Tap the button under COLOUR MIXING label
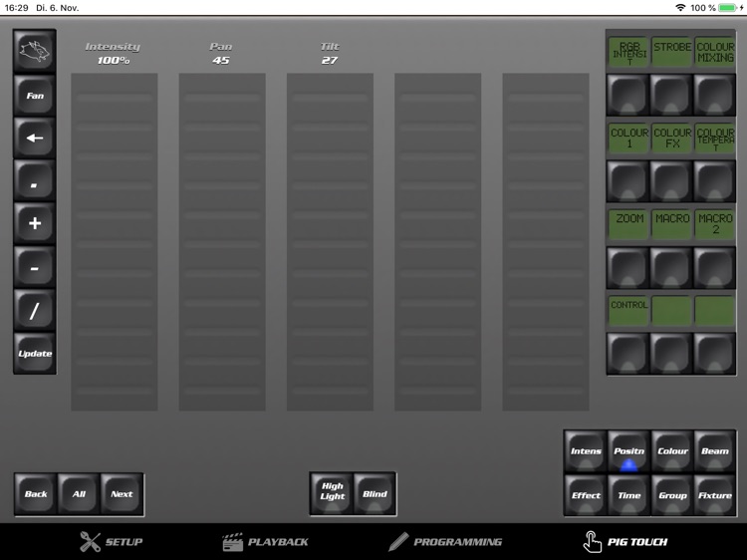 (714, 95)
